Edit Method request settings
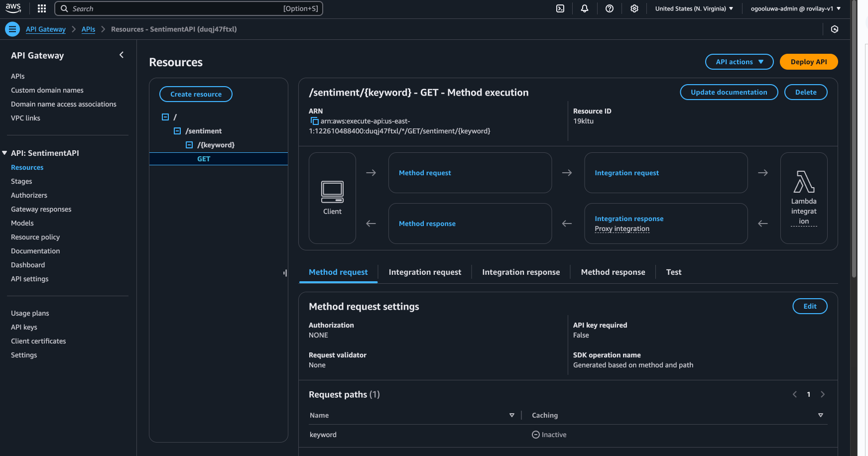Image resolution: width=868 pixels, height=456 pixels. 810,306
